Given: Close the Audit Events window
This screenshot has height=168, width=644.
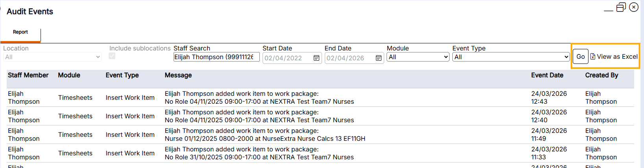Looking at the screenshot, I should tap(634, 7).
